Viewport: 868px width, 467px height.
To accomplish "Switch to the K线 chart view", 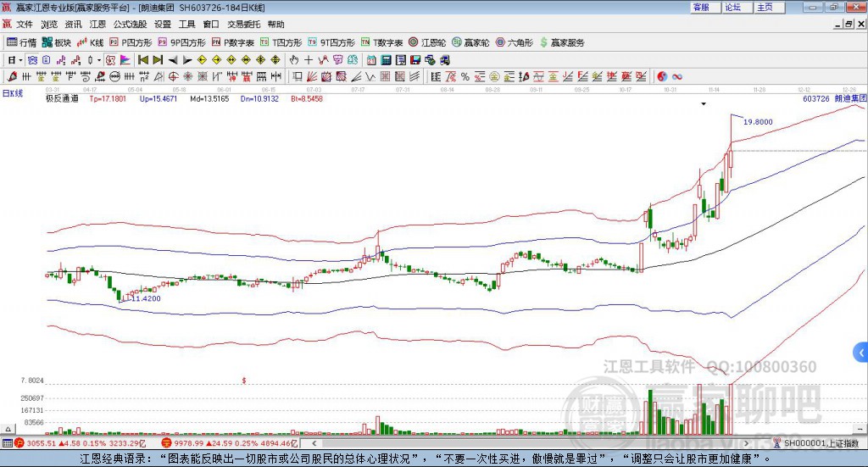I will pos(90,42).
